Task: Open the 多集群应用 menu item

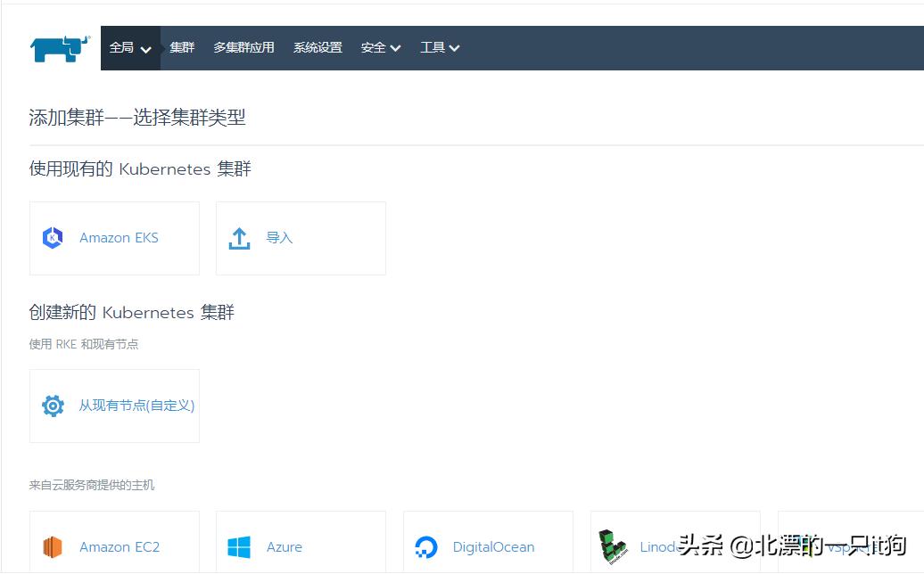Action: pos(243,47)
